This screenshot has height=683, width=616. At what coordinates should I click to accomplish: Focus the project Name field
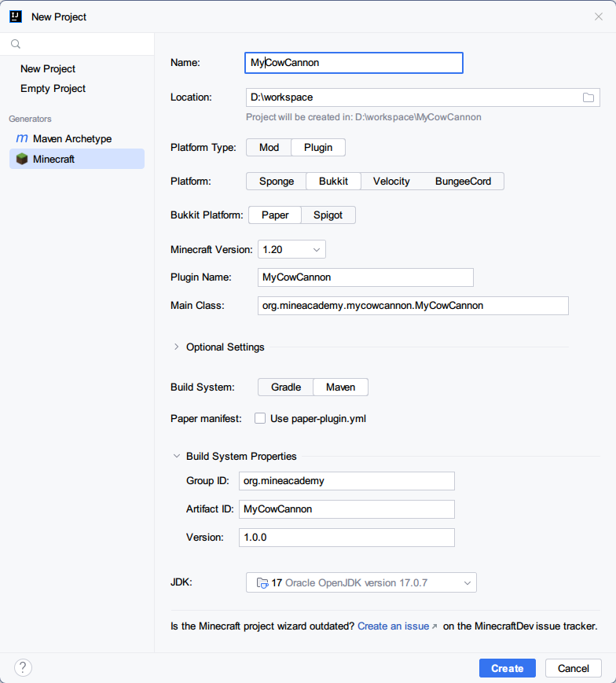pyautogui.click(x=354, y=63)
